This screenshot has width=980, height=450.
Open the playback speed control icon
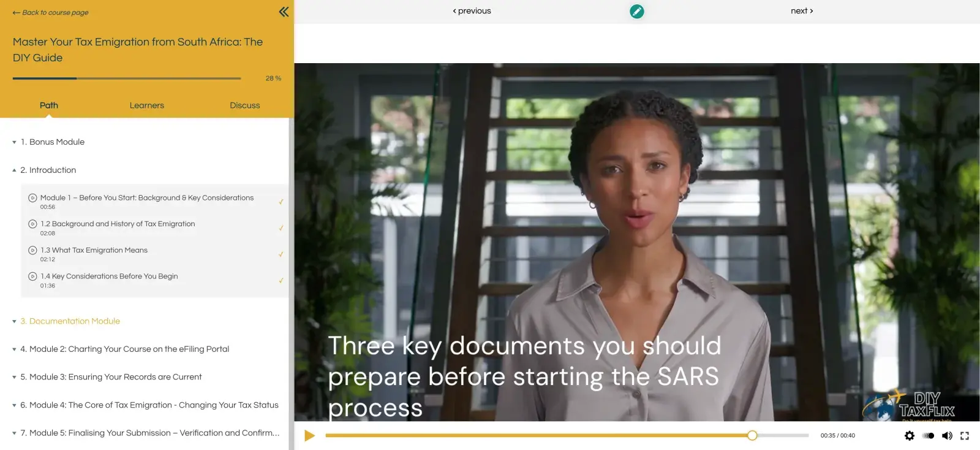(x=929, y=435)
